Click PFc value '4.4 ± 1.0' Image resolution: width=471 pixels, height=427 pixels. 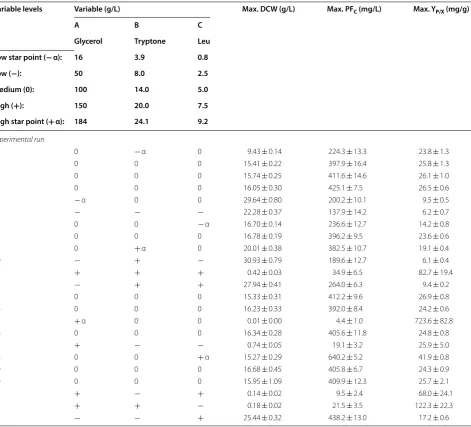349,321
